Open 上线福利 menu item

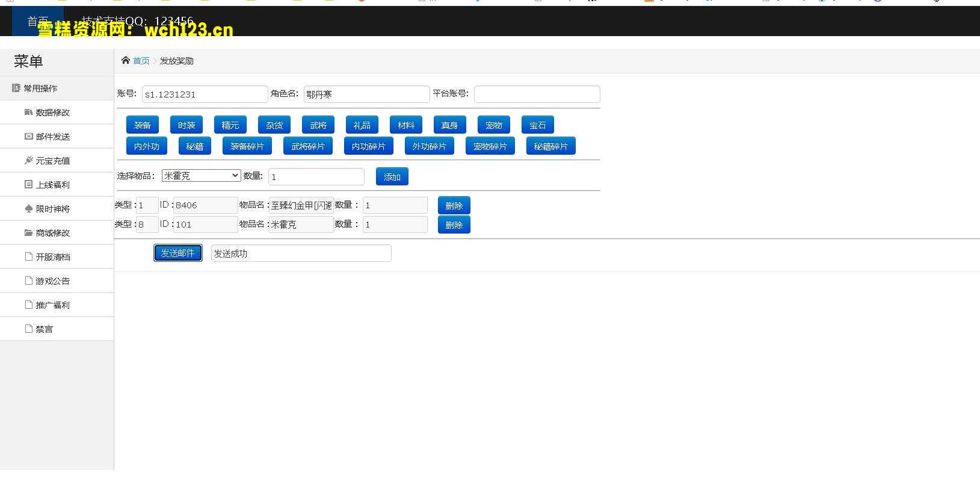[x=57, y=184]
